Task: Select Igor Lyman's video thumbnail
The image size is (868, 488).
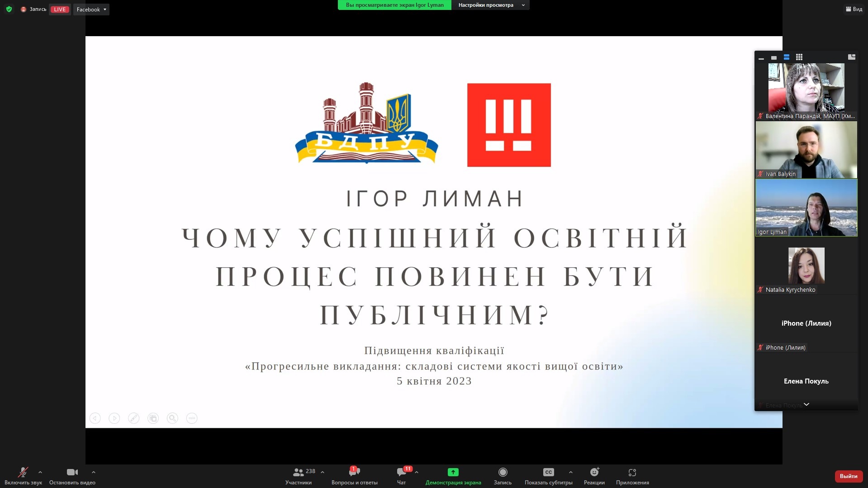Action: 806,208
